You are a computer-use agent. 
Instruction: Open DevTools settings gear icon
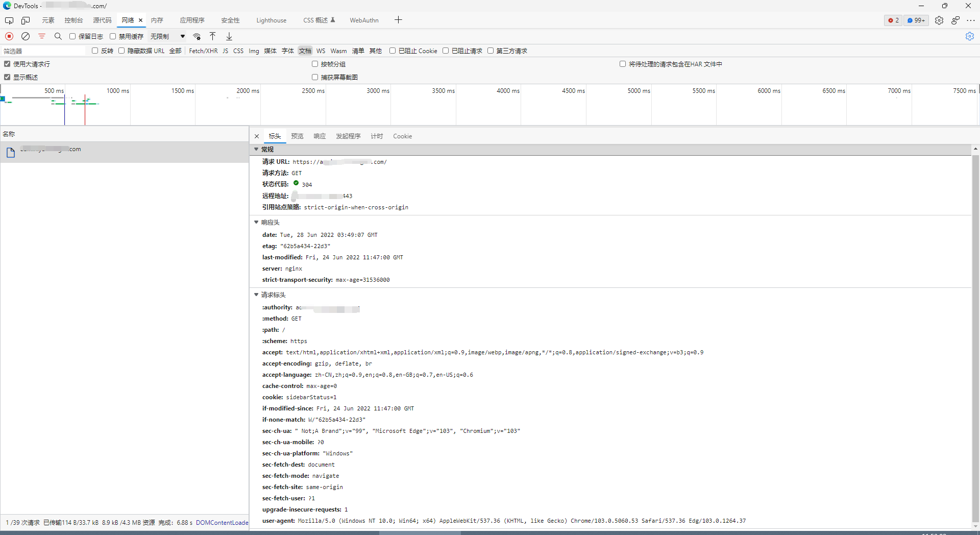(x=939, y=20)
